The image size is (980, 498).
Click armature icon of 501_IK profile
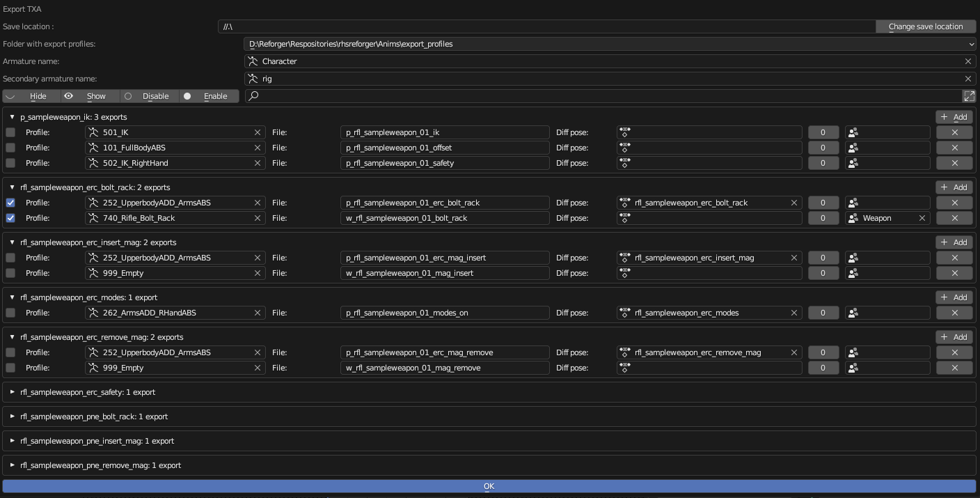click(x=93, y=132)
